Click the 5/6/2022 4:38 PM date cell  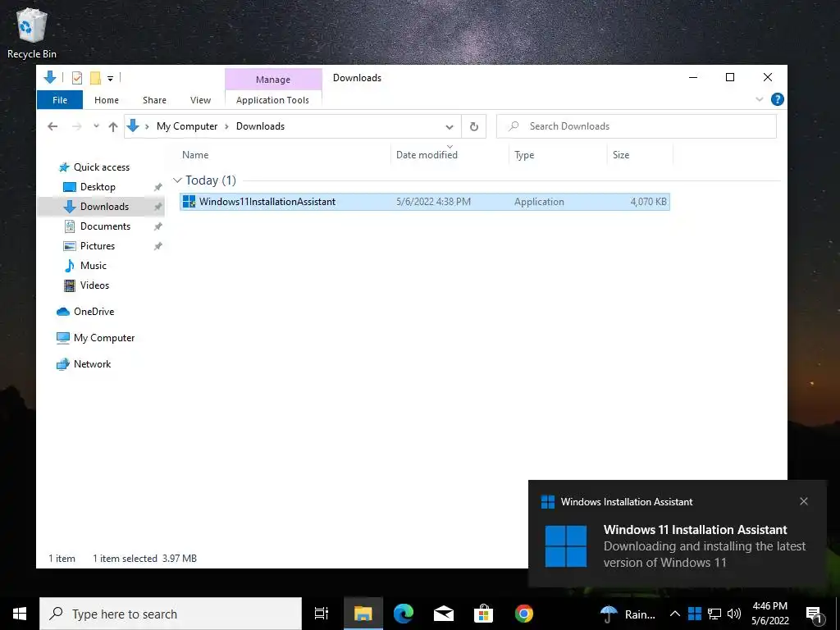[x=433, y=202]
